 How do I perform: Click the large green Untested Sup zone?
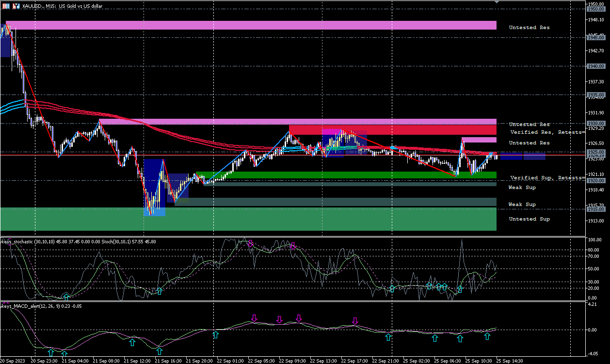(248, 219)
